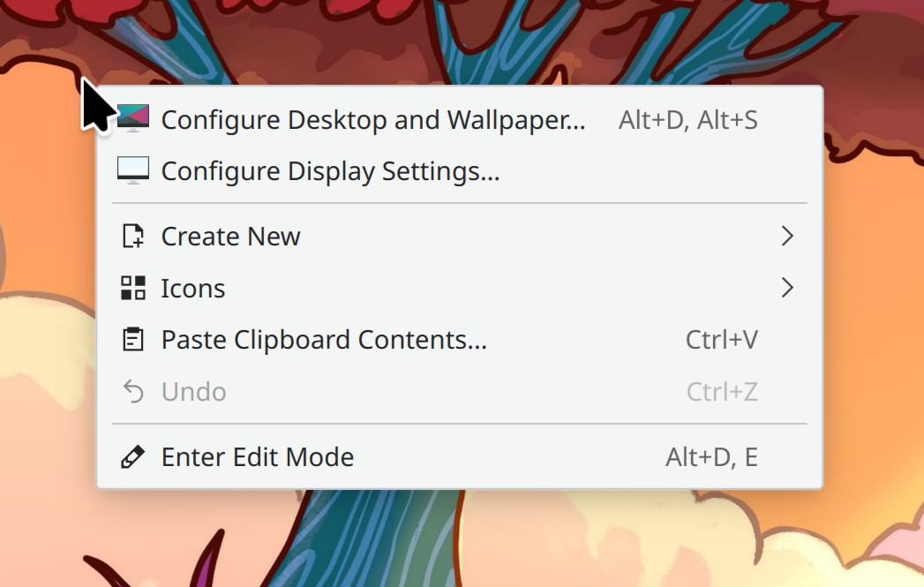This screenshot has height=587, width=924.
Task: Click the colorful desktop wallpaper configuration icon
Action: [133, 118]
